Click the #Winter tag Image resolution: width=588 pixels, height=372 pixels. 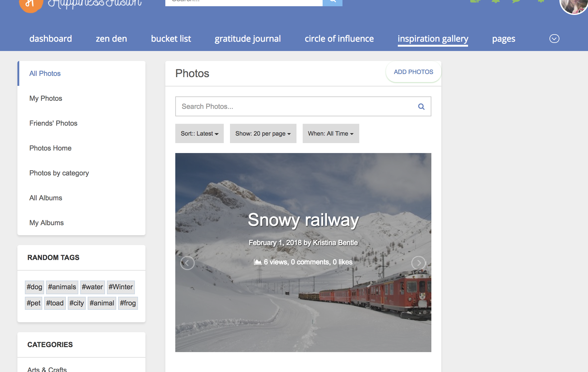(121, 287)
